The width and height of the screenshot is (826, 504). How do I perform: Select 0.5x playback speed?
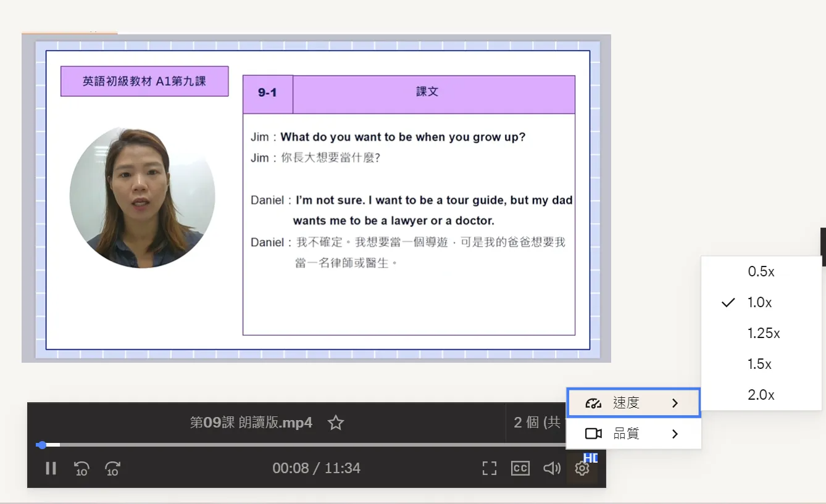click(761, 271)
